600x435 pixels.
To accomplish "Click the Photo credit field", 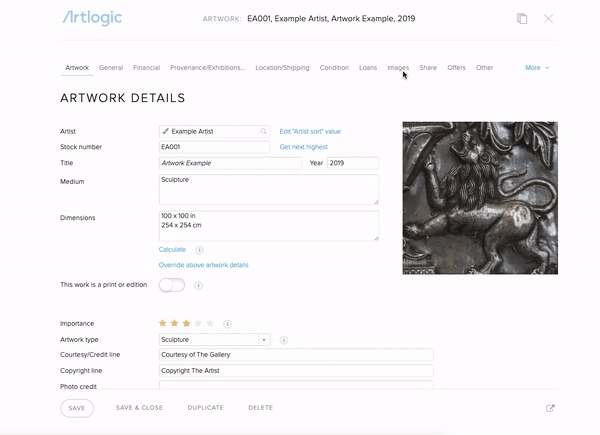I will click(x=296, y=385).
